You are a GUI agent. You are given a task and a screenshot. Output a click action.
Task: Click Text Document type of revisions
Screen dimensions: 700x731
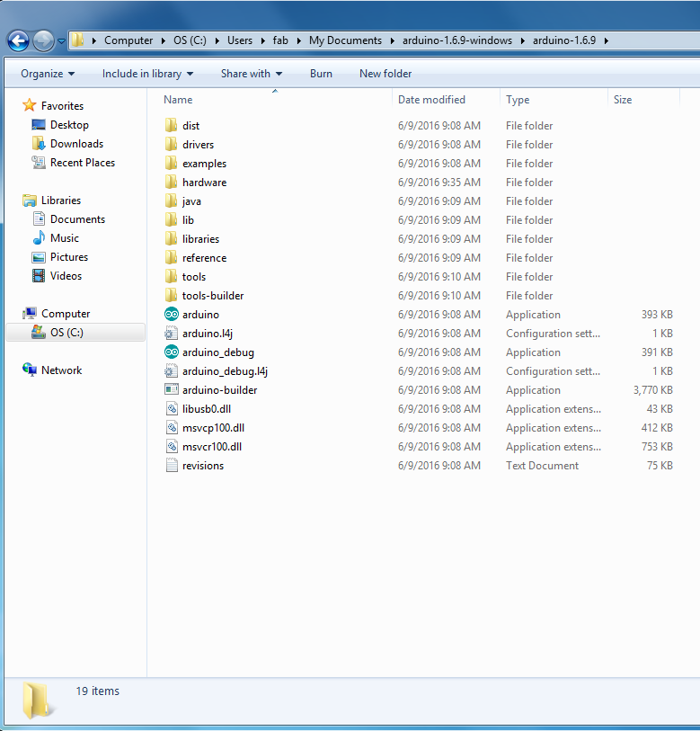[x=542, y=465]
